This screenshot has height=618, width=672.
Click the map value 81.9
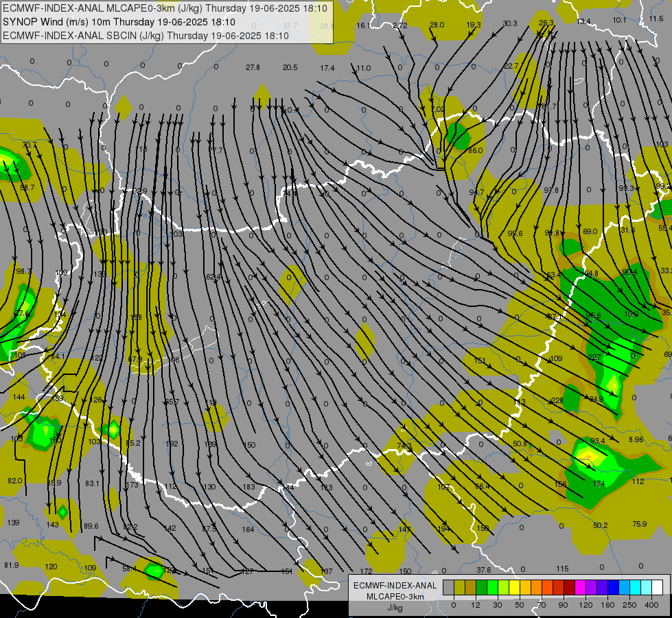[x=12, y=565]
